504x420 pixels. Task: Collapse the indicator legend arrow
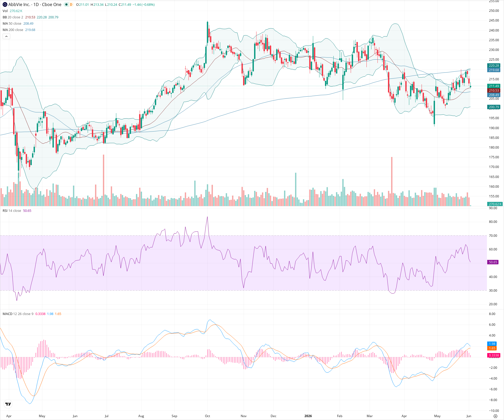click(x=6, y=36)
